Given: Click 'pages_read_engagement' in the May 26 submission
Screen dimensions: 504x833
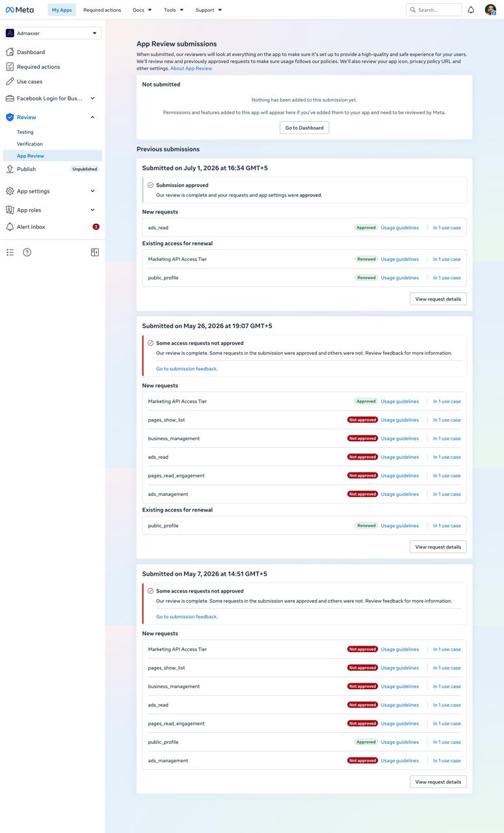Looking at the screenshot, I should click(x=176, y=476).
